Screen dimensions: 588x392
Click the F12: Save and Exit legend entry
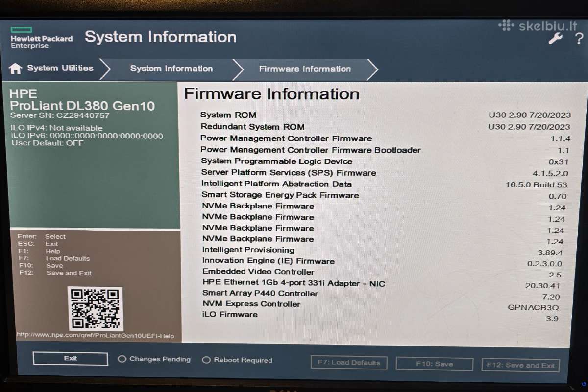click(x=55, y=273)
